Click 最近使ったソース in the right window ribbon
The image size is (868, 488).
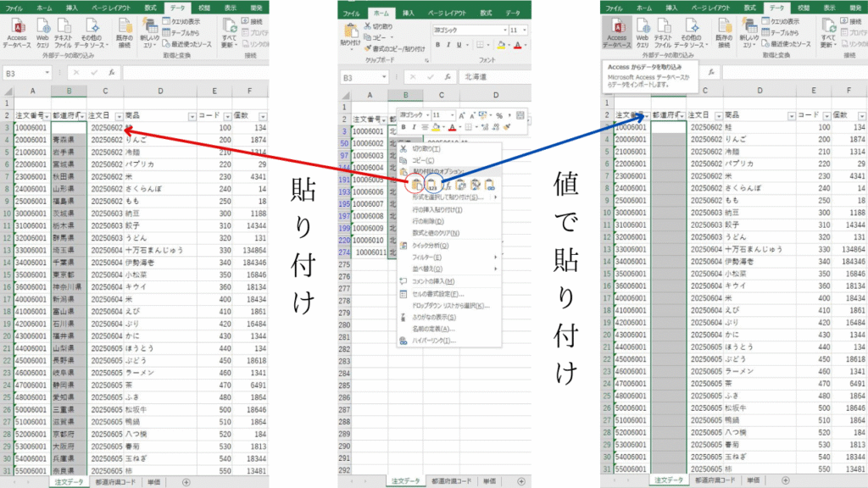pyautogui.click(x=787, y=44)
